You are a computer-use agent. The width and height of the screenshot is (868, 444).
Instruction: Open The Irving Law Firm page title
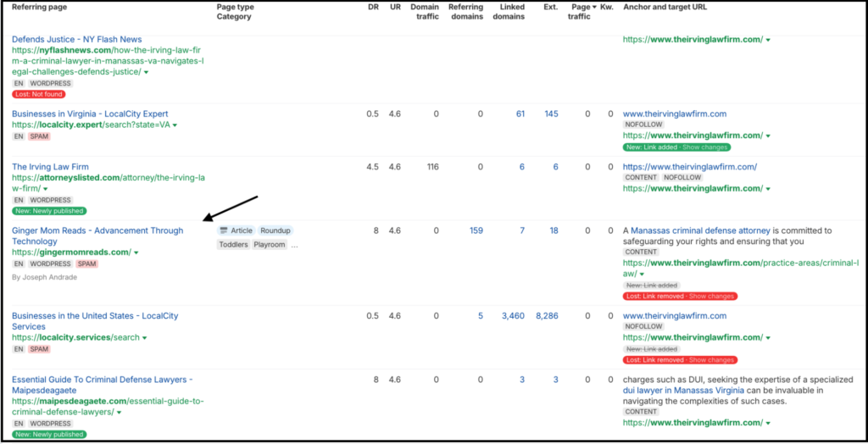[x=50, y=167]
